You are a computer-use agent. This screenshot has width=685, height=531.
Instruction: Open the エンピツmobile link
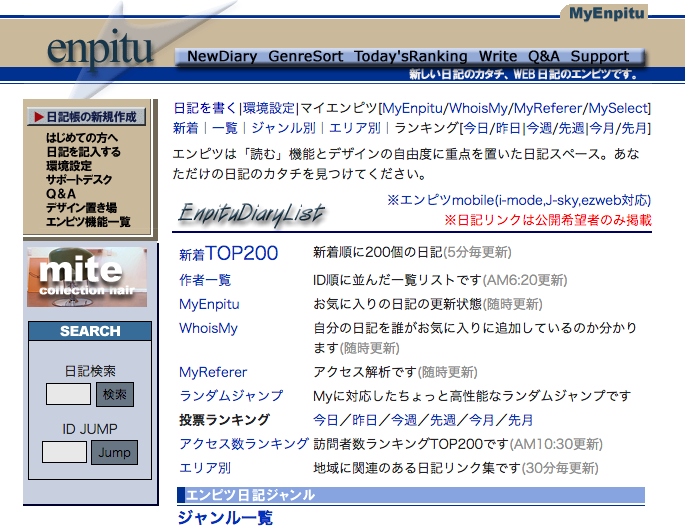point(519,200)
